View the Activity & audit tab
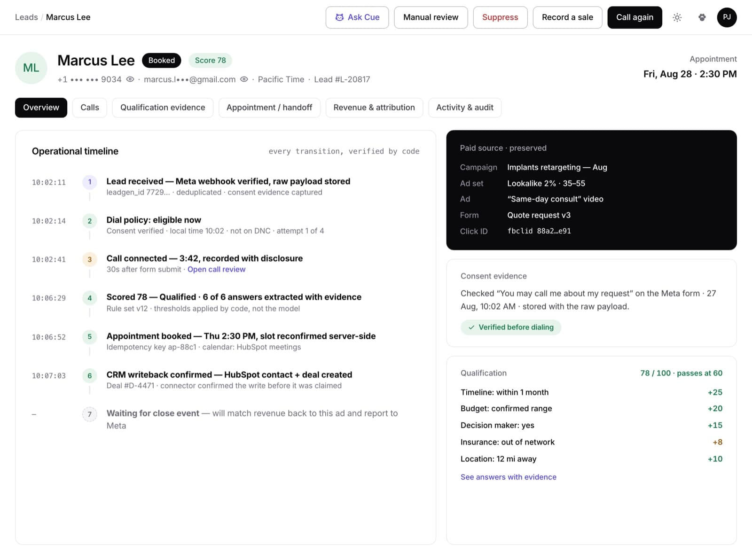The height and width of the screenshot is (560, 752). pyautogui.click(x=465, y=108)
